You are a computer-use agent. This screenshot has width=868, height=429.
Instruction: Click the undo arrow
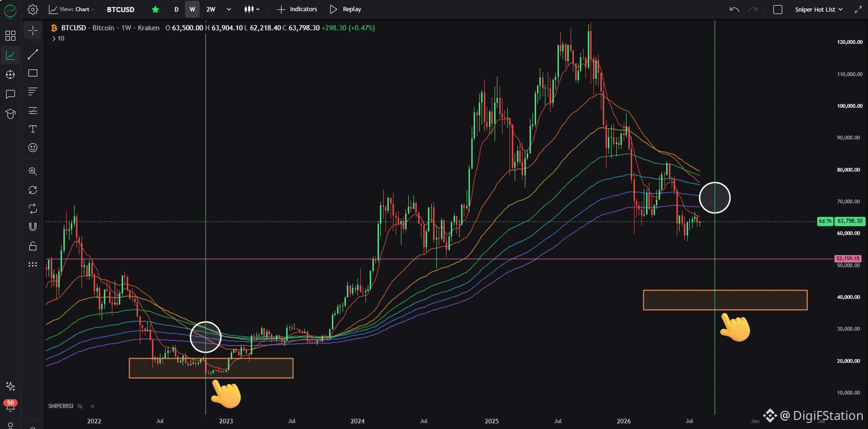click(x=734, y=9)
